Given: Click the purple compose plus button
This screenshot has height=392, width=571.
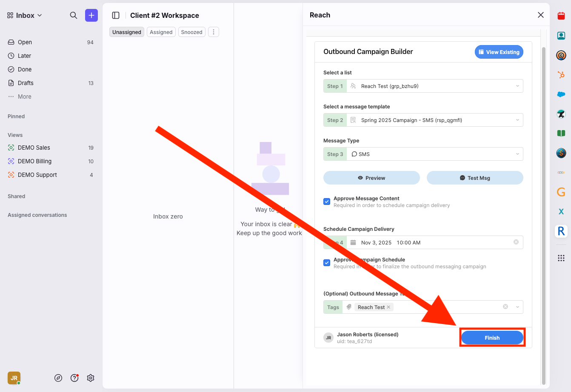Looking at the screenshot, I should pos(91,15).
